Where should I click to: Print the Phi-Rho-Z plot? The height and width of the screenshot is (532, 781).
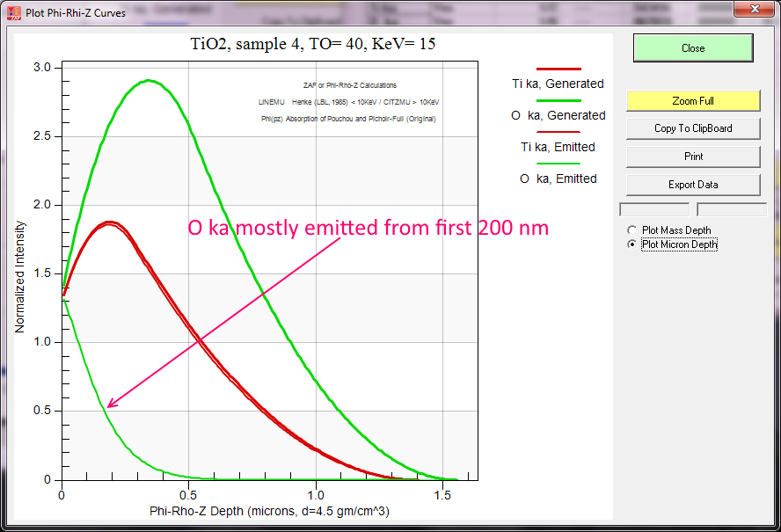pos(692,157)
